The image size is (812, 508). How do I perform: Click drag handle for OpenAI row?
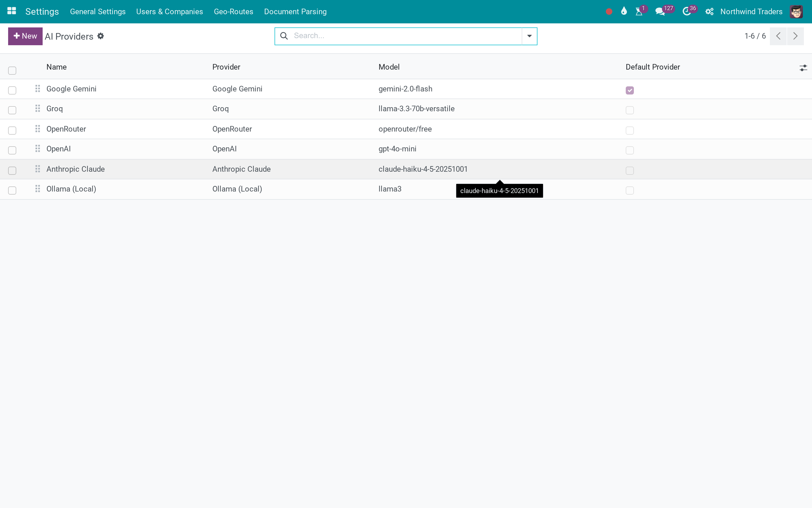(38, 149)
